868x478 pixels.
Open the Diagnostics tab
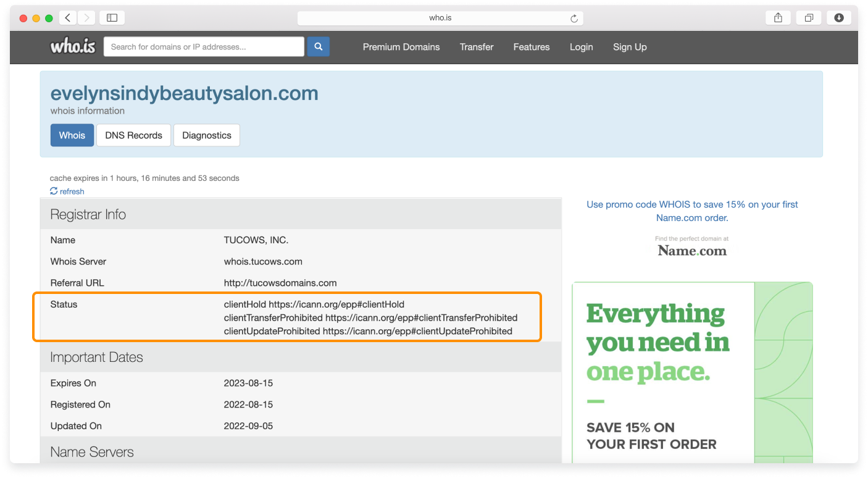[207, 135]
